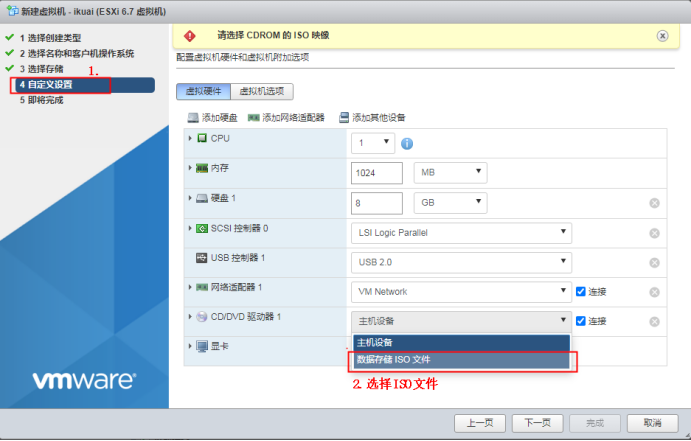Toggle the CD/DVD drive 1 connect checkbox
The width and height of the screenshot is (691, 441).
pos(581,321)
